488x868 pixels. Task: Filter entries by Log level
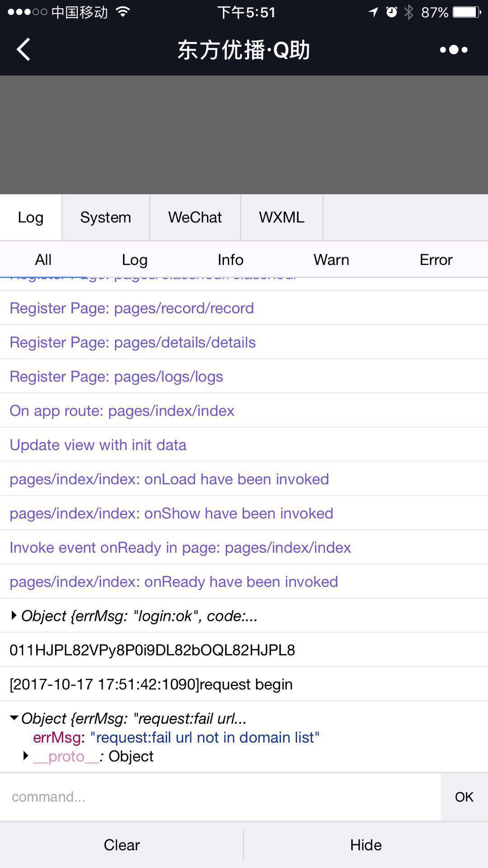pyautogui.click(x=135, y=259)
